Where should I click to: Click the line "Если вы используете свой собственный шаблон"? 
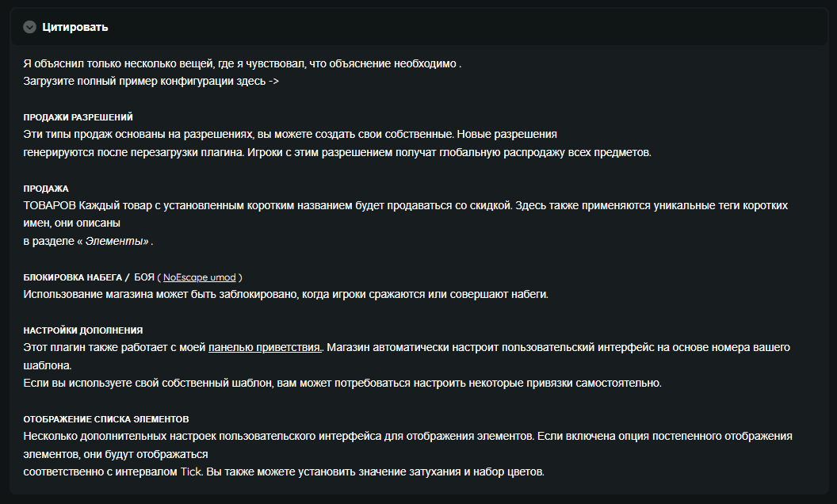pyautogui.click(x=341, y=383)
